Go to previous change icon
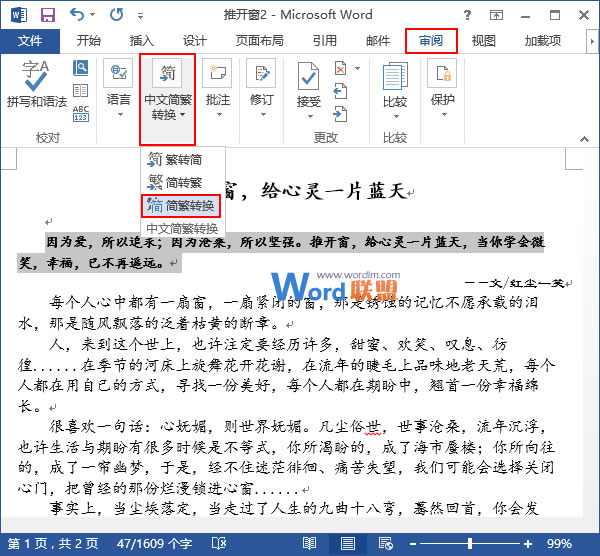This screenshot has height=556, width=600. (340, 91)
